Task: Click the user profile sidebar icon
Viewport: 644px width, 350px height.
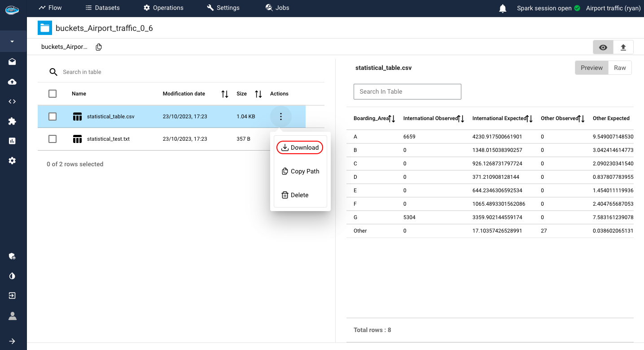Action: click(x=12, y=316)
